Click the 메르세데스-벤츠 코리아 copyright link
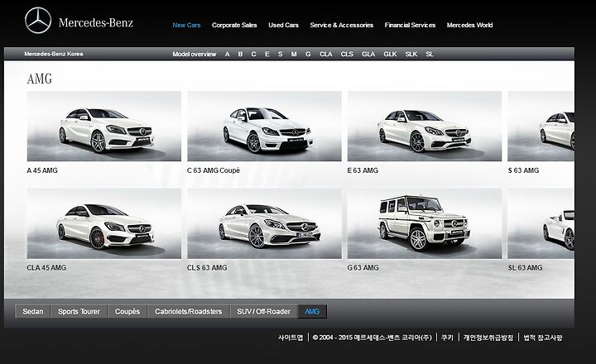The image size is (596, 364). [x=372, y=338]
